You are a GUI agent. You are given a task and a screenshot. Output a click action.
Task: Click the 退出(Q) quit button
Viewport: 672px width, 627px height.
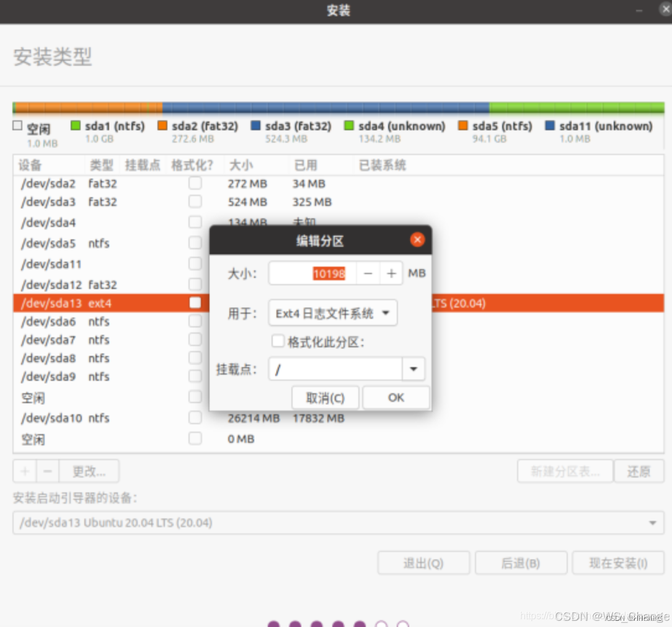[x=423, y=563]
